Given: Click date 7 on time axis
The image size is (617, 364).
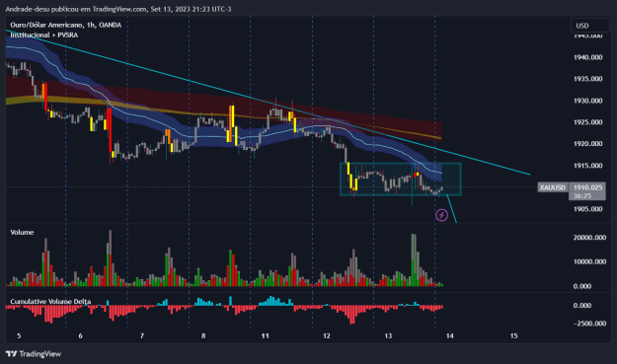Looking at the screenshot, I should pos(142,336).
